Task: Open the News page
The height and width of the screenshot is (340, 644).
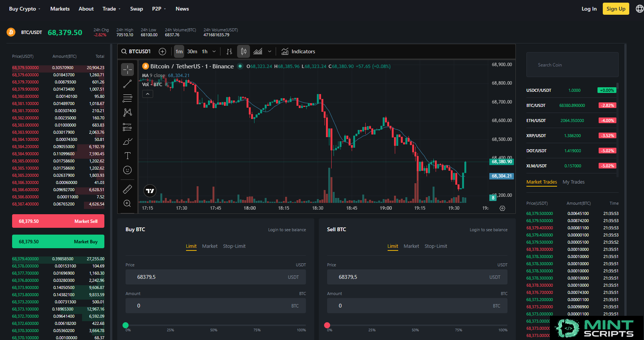Action: [x=182, y=9]
